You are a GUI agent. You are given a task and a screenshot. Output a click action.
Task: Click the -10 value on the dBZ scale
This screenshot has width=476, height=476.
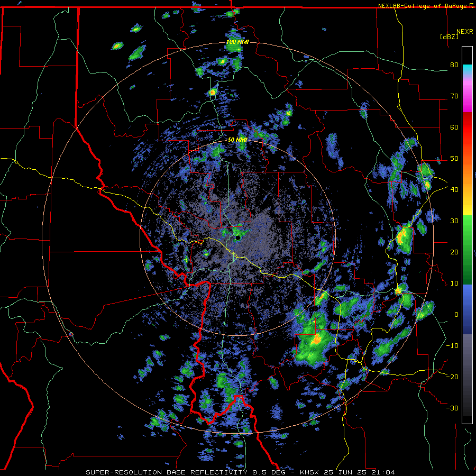click(452, 346)
